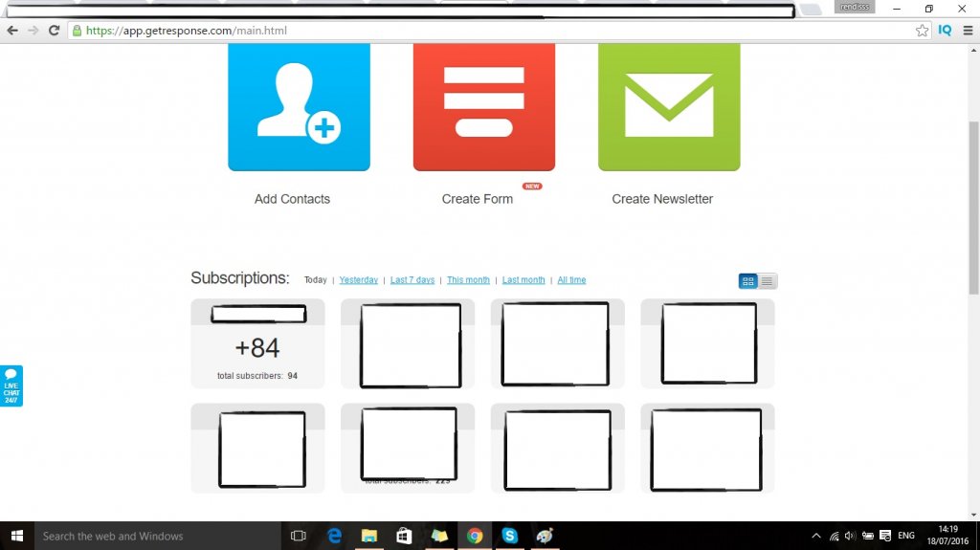Click the IQ browser extension icon

(x=945, y=30)
